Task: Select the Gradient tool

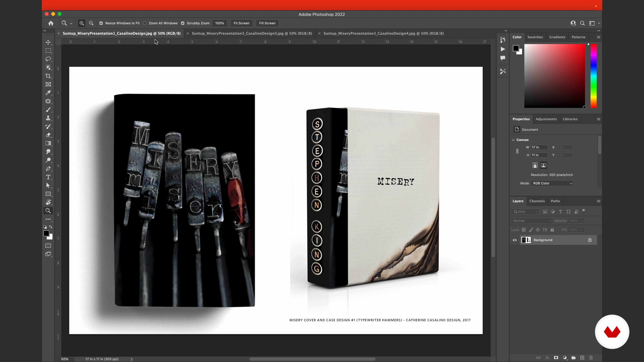Action: coord(48,143)
